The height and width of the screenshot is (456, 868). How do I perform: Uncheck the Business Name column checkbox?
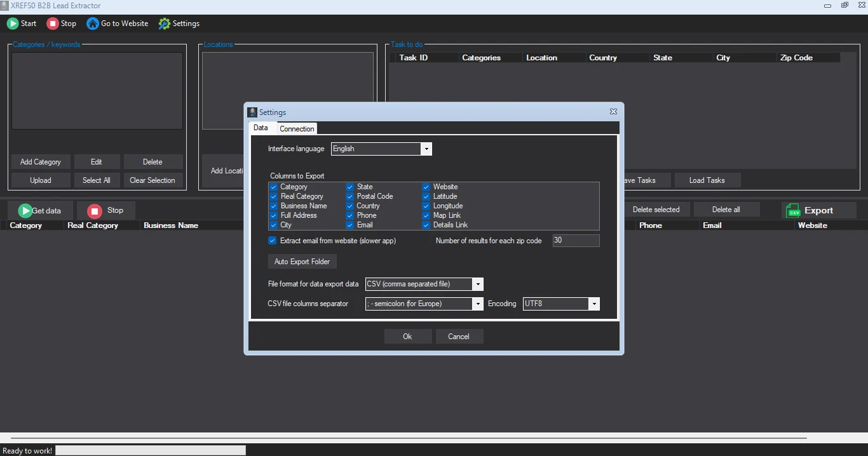(273, 206)
